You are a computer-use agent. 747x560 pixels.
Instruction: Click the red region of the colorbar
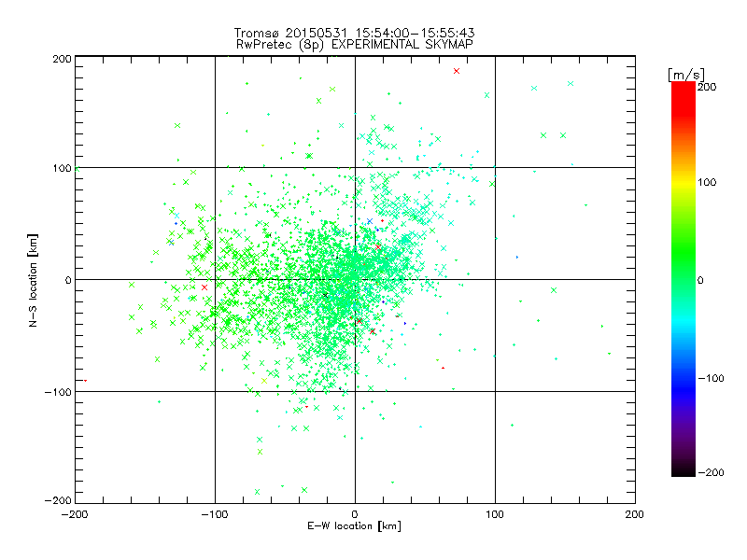coord(684,98)
